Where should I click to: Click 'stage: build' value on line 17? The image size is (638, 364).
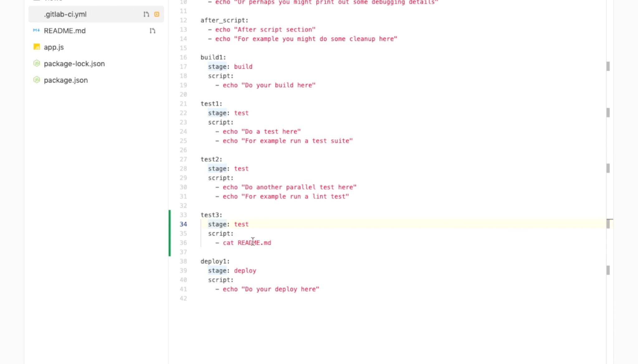coord(243,67)
